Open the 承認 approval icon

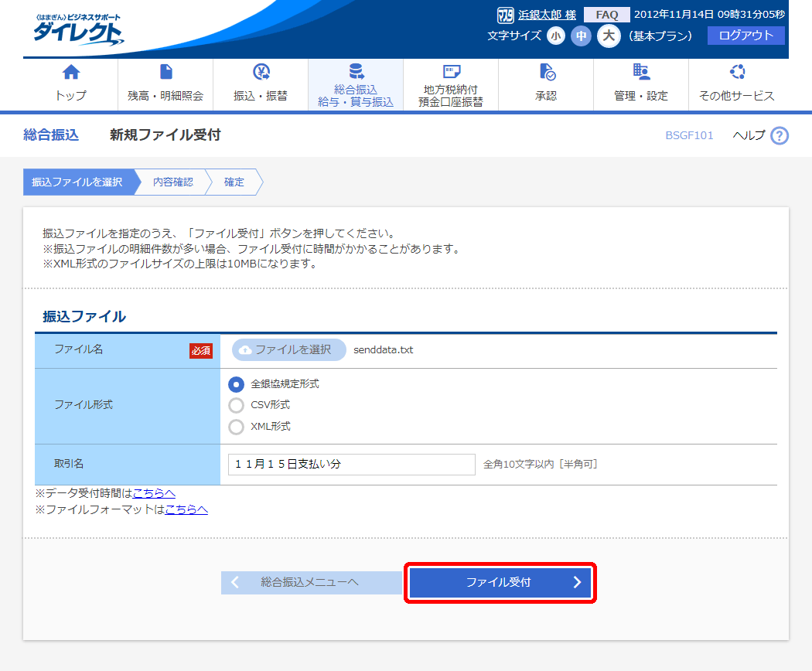click(x=546, y=73)
